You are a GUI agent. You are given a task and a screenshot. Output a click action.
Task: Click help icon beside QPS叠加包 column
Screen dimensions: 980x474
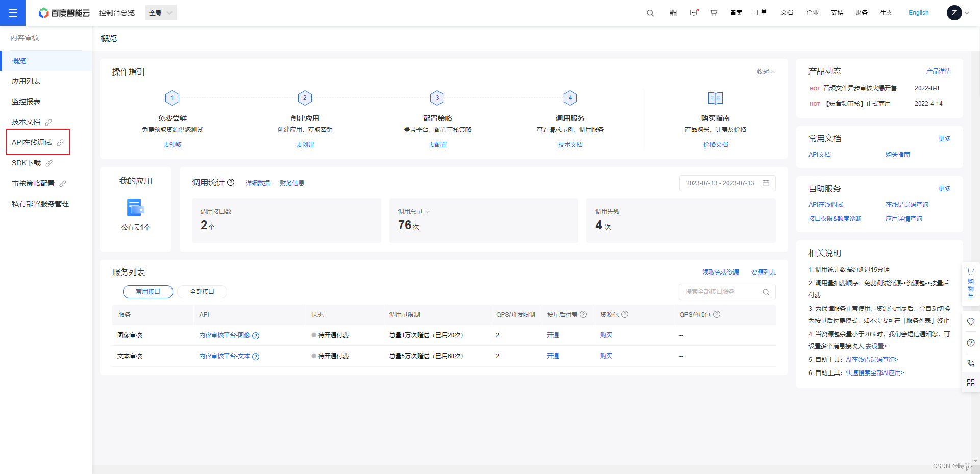pos(717,314)
